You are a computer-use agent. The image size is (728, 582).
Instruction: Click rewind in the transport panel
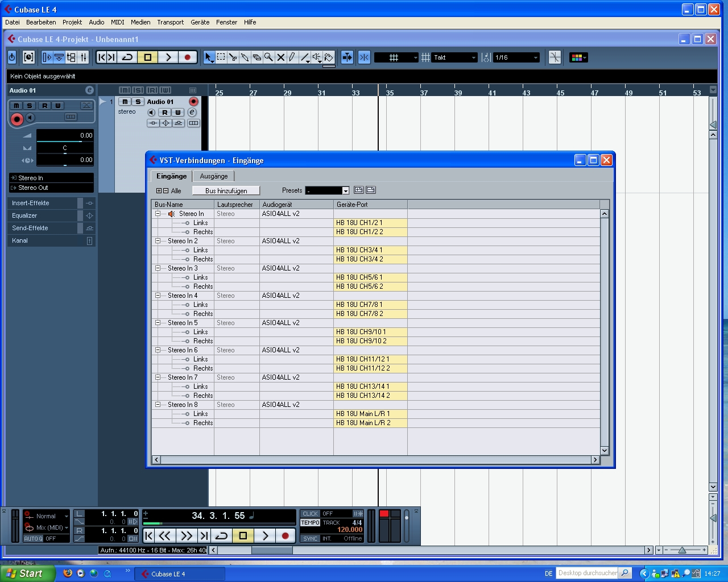pos(165,535)
